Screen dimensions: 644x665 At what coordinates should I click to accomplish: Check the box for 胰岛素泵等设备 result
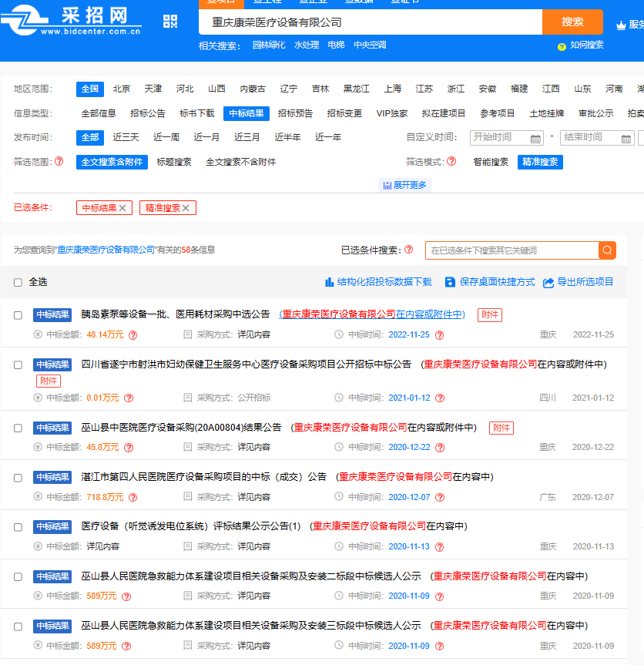18,315
